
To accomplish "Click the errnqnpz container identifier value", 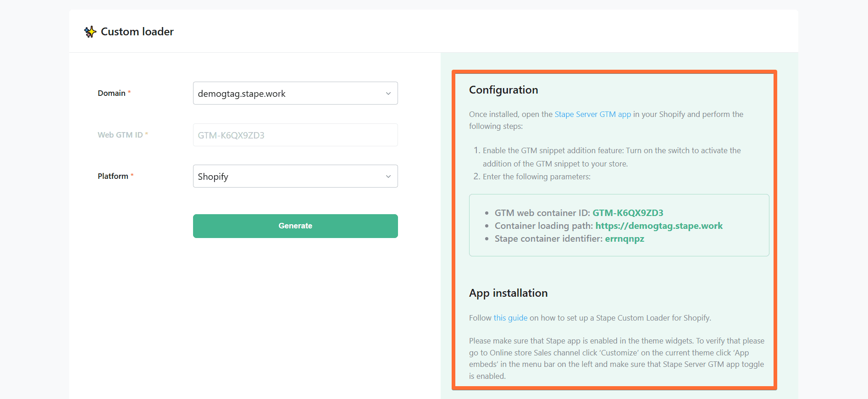I will [x=625, y=238].
